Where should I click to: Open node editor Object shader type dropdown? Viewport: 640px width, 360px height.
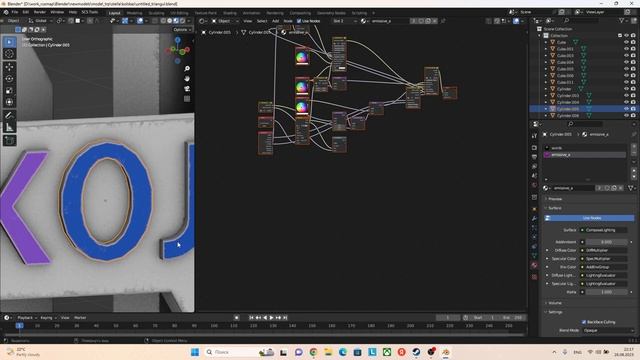(224, 21)
